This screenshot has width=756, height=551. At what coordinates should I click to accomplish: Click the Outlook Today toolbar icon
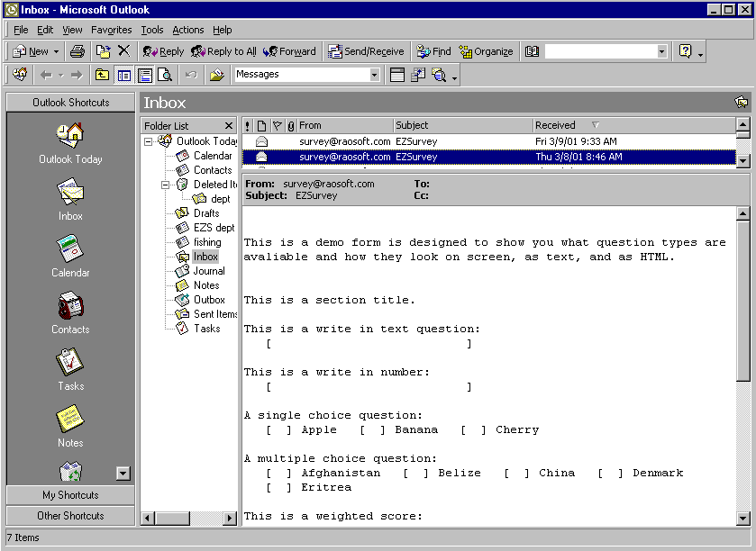(x=20, y=75)
